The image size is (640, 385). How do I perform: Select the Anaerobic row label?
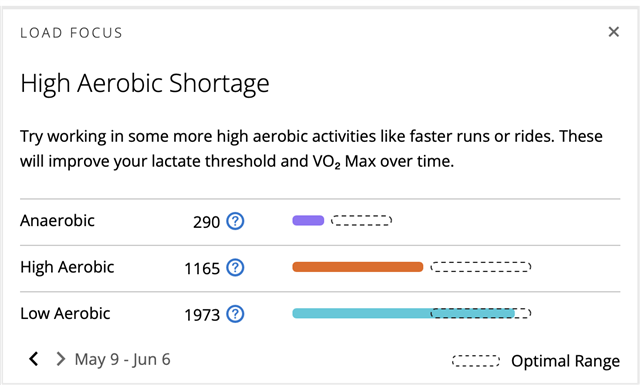pos(58,220)
